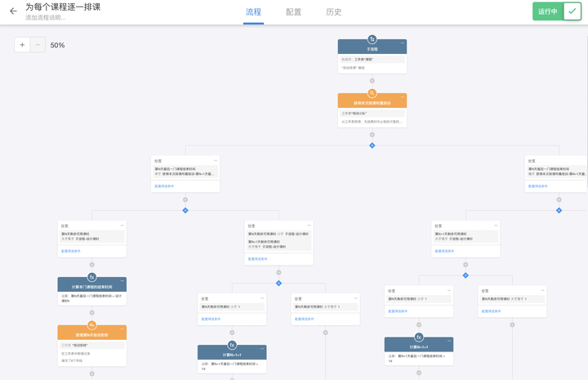Screen dimensions: 588x380
Task: Click the 50% zoom level indicator
Action: click(x=57, y=45)
